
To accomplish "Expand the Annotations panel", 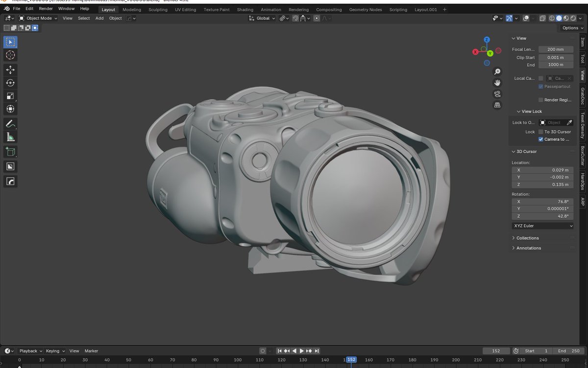I will pos(528,248).
